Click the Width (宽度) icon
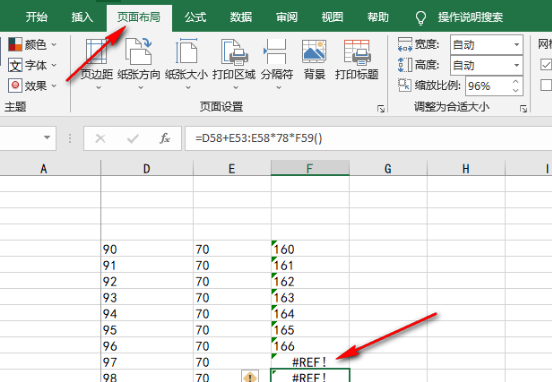 coord(405,44)
